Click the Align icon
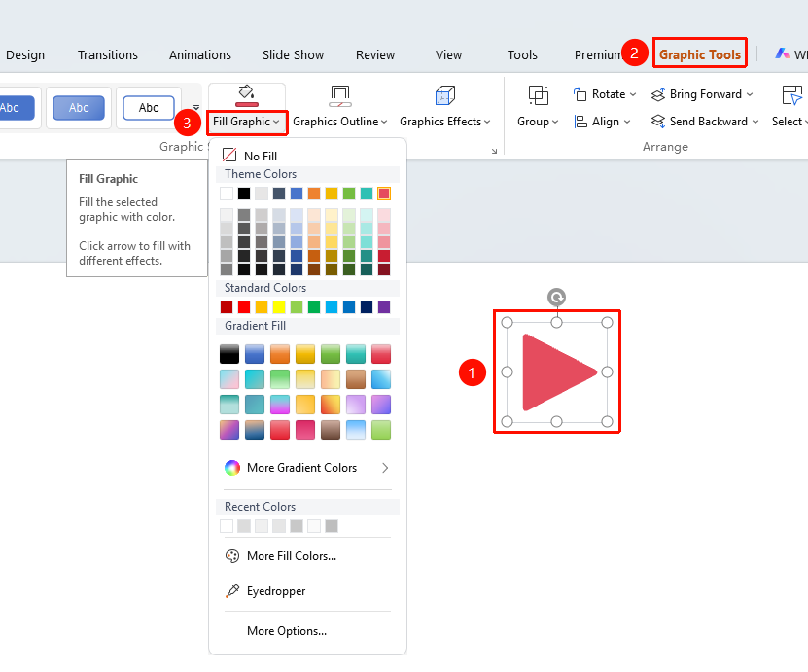This screenshot has width=808, height=672. 580,122
